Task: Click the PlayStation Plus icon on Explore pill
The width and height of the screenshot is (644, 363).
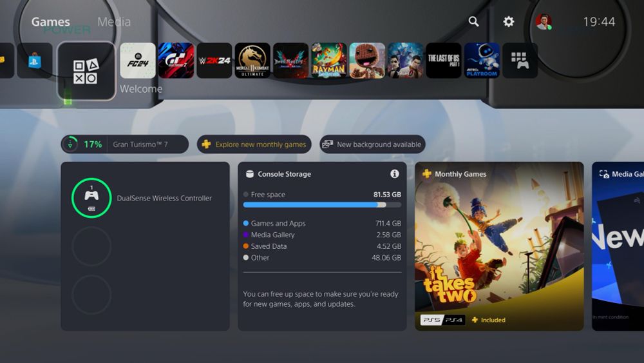Action: 206,144
